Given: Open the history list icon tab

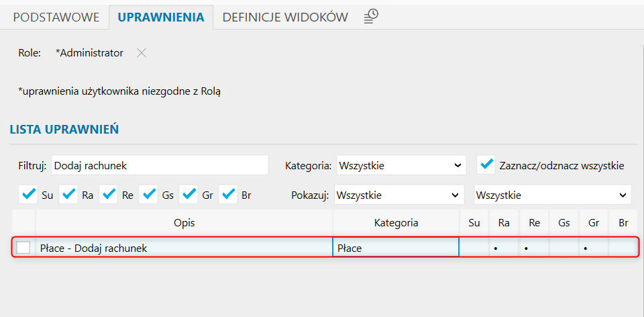Looking at the screenshot, I should coord(371,17).
